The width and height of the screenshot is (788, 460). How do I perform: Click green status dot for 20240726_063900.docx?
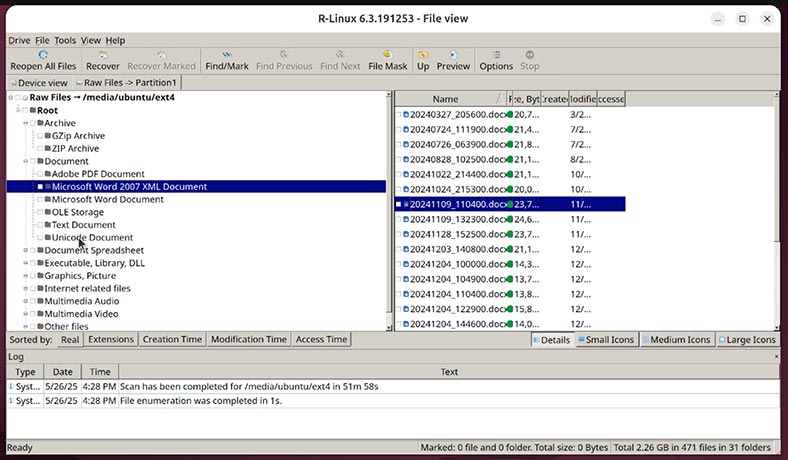click(510, 144)
